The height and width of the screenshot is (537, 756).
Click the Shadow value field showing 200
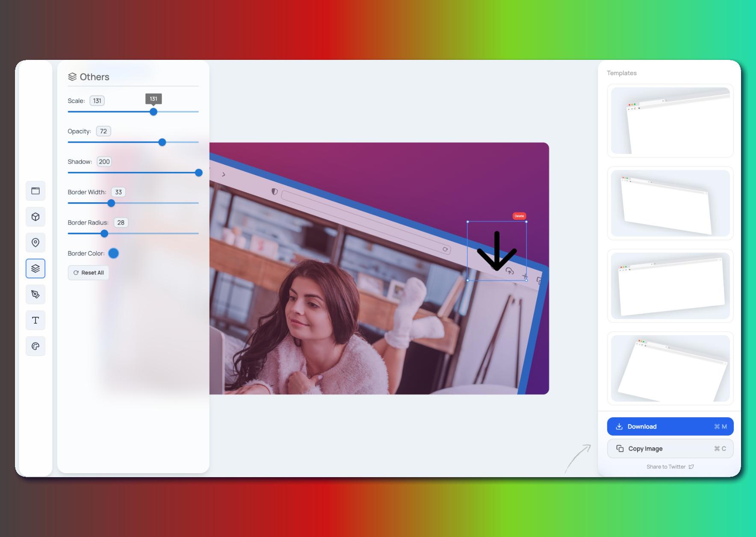pos(104,162)
